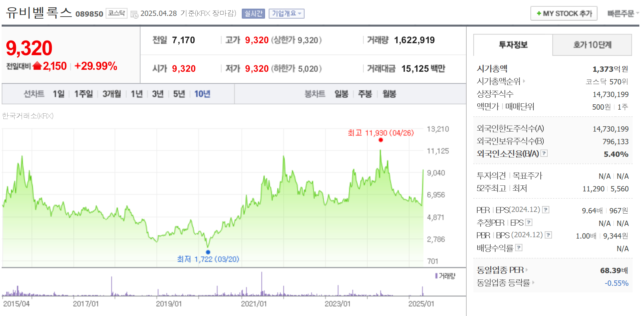The width and height of the screenshot is (644, 316).
Task: Open help icon next to 외국인소진율(B/A)
Action: click(x=544, y=153)
